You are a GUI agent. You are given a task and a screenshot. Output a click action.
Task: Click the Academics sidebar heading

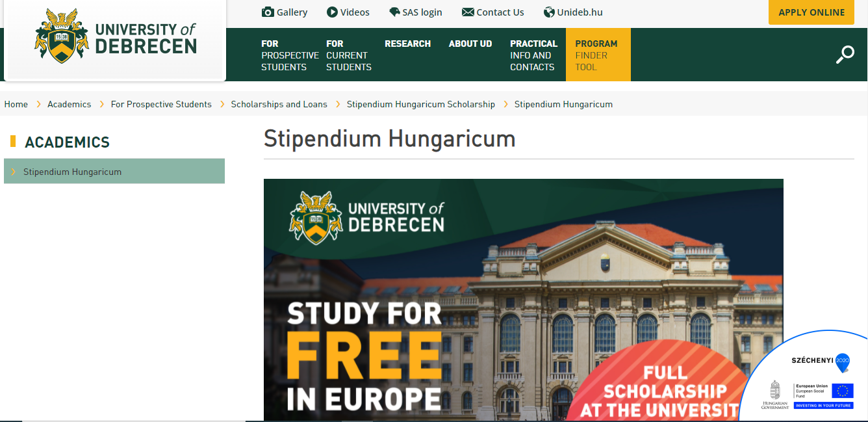coord(67,142)
